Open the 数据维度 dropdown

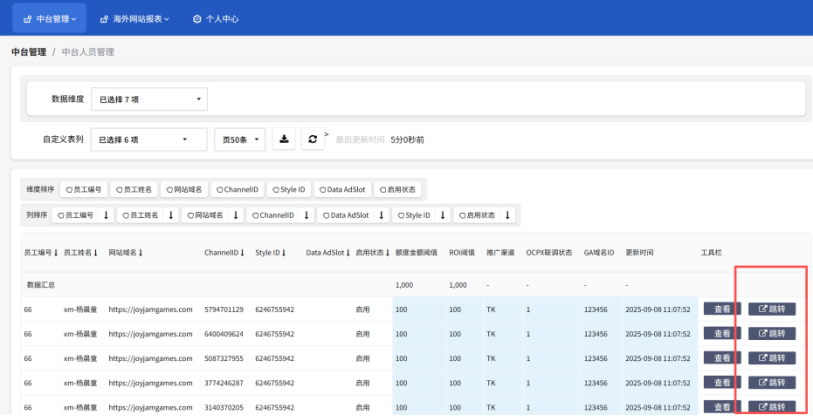148,99
